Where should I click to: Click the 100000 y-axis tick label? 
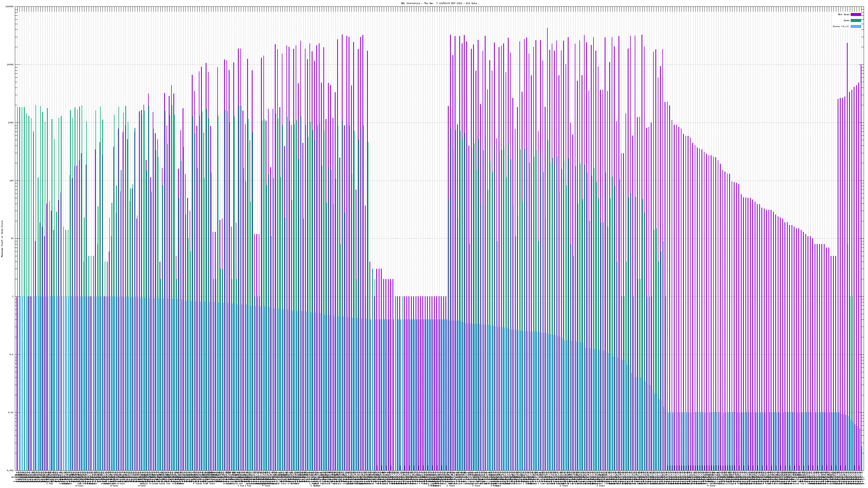10,7
